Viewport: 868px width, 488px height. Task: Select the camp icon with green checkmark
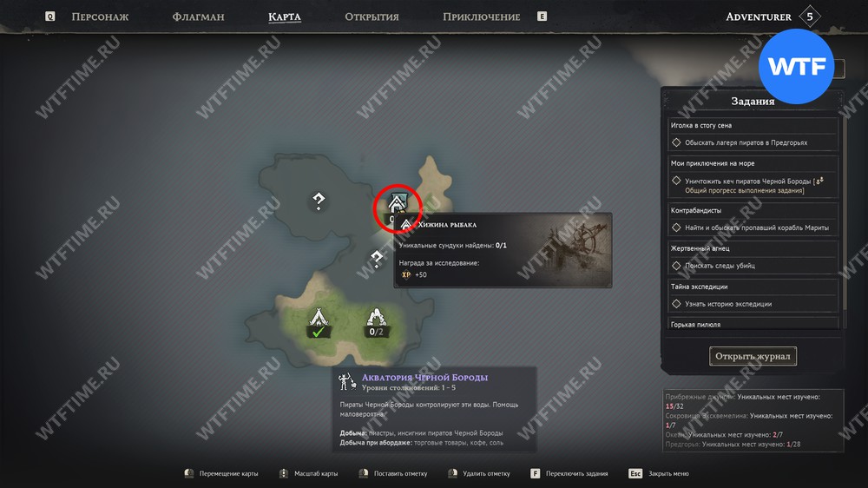tap(319, 323)
